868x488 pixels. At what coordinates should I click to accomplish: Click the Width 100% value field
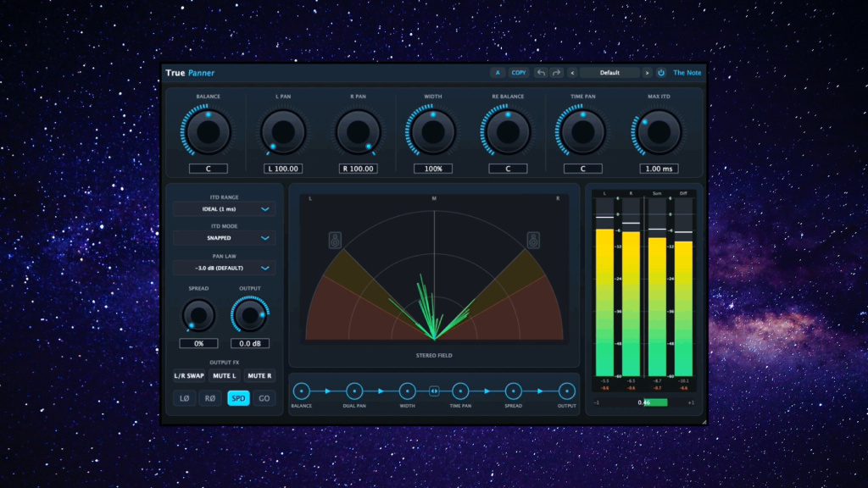click(433, 169)
